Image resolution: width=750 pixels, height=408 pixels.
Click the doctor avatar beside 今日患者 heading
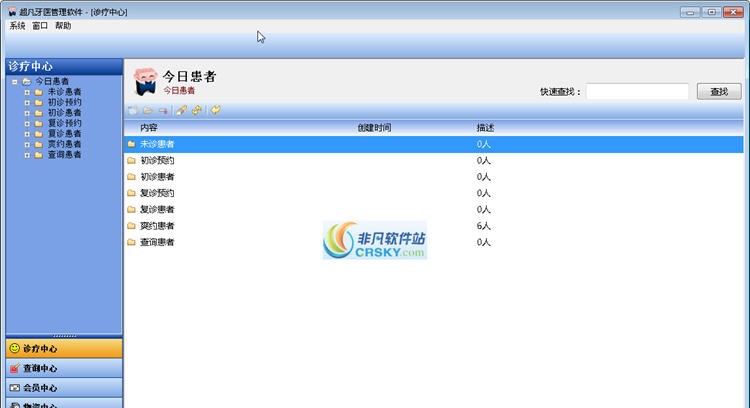[145, 82]
